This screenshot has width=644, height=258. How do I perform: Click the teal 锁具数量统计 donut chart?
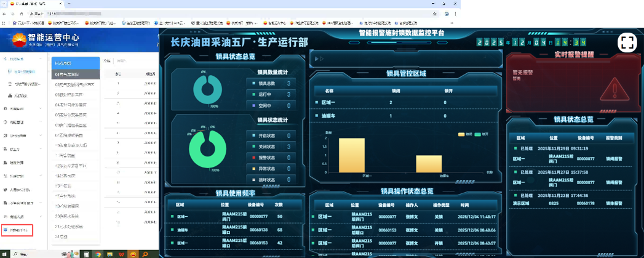208,90
